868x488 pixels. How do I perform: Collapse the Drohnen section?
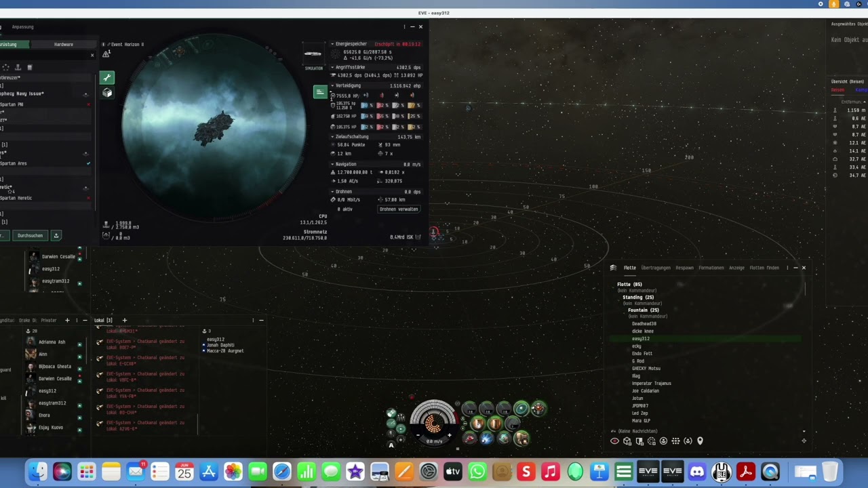click(333, 191)
